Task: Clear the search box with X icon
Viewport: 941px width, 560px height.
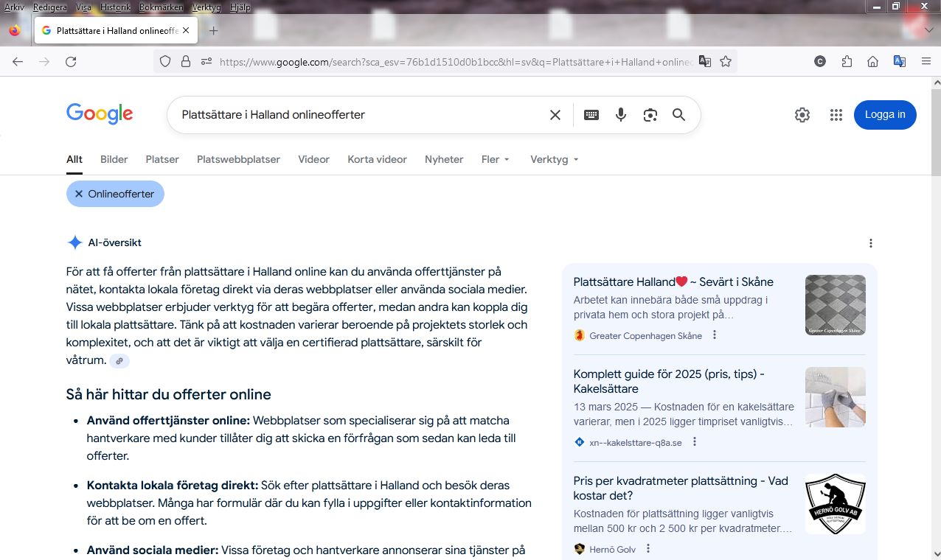Action: pos(555,115)
